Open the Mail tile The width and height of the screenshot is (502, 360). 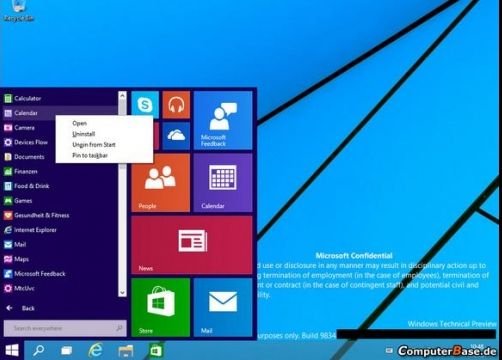tap(223, 307)
